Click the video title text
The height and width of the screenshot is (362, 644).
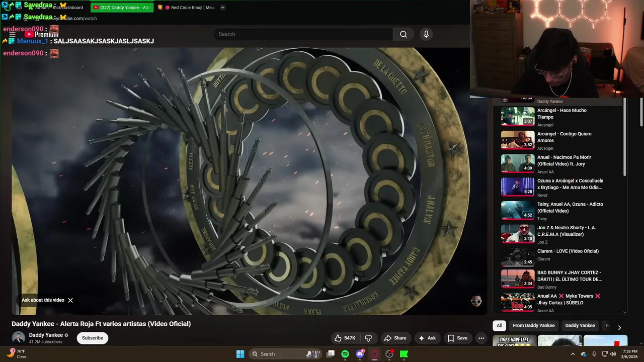click(x=101, y=324)
